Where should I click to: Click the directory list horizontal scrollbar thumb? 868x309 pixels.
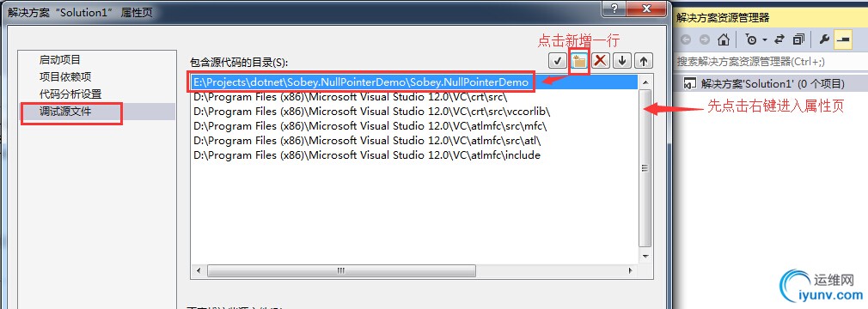(x=341, y=270)
